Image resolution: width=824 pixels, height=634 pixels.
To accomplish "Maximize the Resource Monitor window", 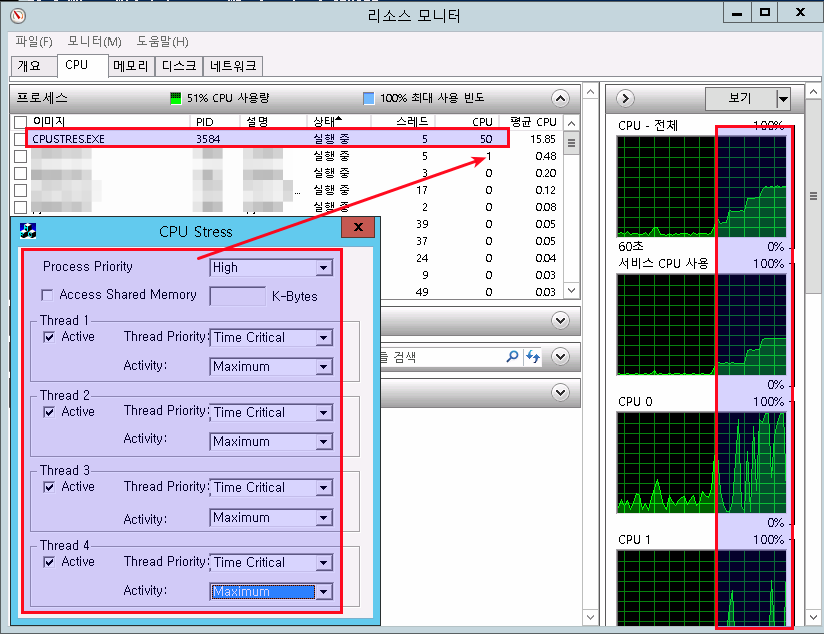I will (x=765, y=13).
